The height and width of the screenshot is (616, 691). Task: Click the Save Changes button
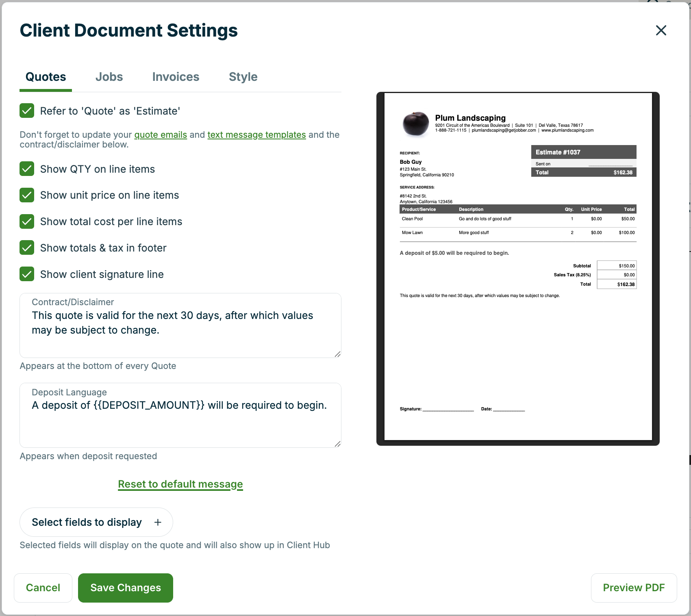[x=125, y=588]
